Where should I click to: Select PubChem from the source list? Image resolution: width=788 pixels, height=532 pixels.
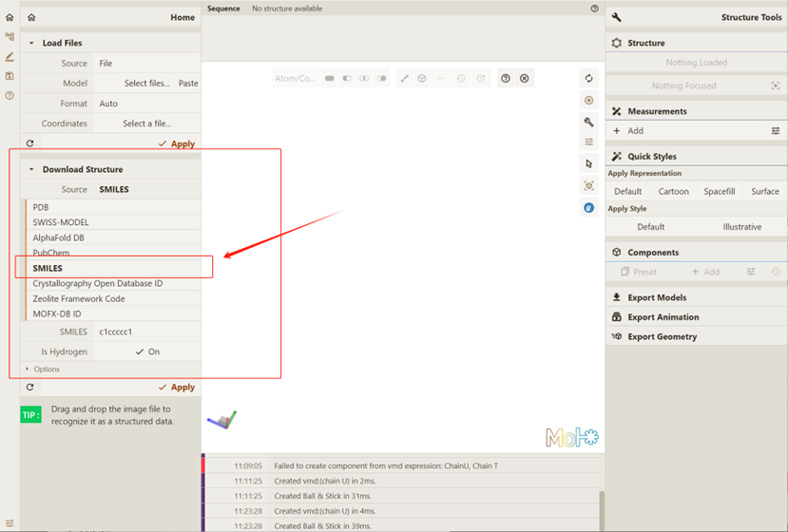tap(51, 254)
